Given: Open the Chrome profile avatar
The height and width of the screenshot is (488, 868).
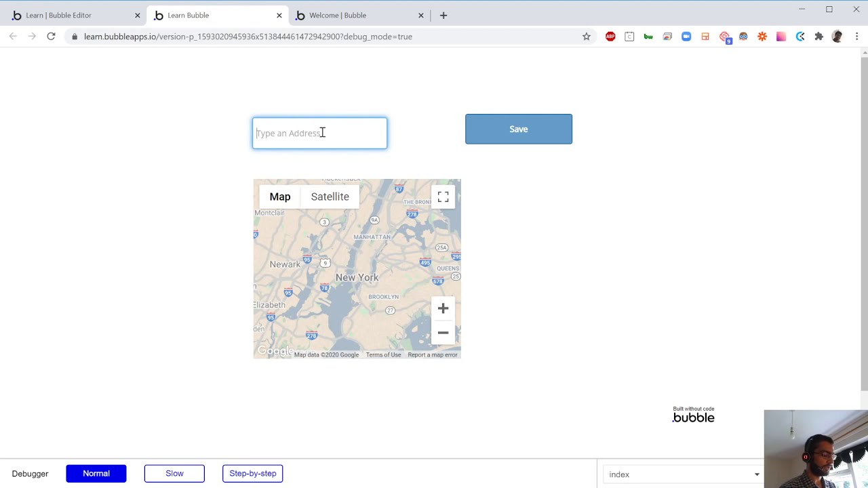Looking at the screenshot, I should pos(837,37).
